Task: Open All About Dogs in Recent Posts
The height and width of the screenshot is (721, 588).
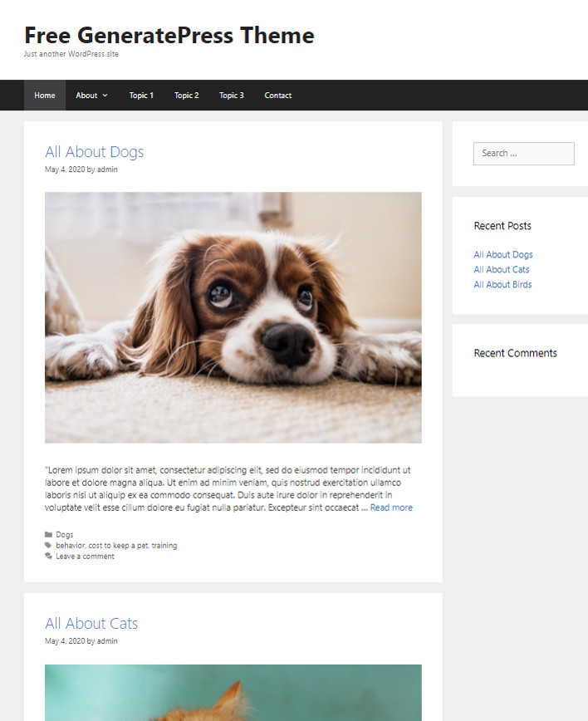Action: click(x=503, y=255)
